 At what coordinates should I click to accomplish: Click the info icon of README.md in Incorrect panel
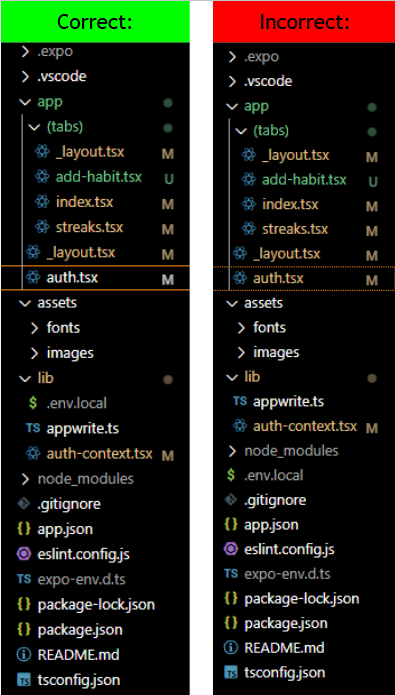pyautogui.click(x=230, y=648)
